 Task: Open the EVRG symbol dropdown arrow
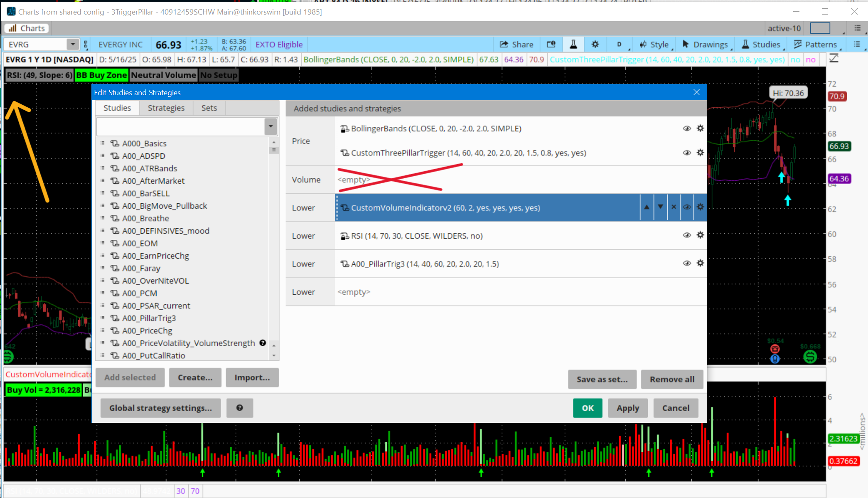tap(73, 44)
